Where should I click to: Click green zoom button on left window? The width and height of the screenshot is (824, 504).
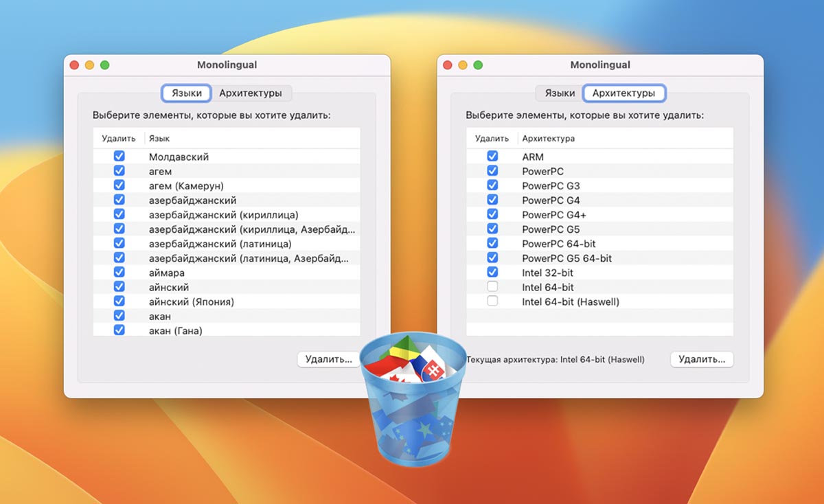[105, 65]
